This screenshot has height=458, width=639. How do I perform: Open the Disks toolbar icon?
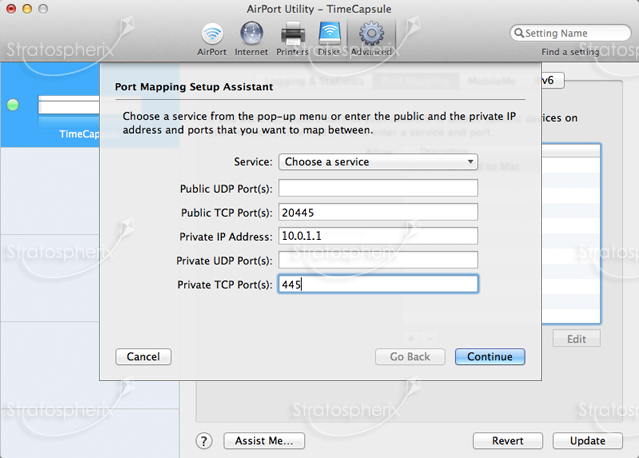click(329, 39)
